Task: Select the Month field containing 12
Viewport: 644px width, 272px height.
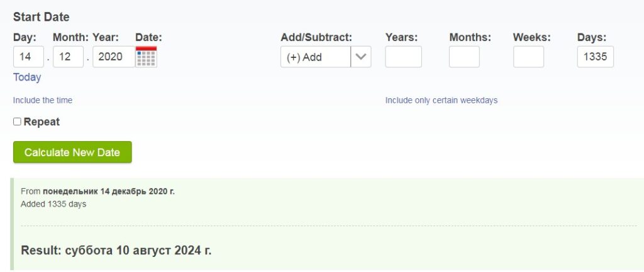Action: 68,57
